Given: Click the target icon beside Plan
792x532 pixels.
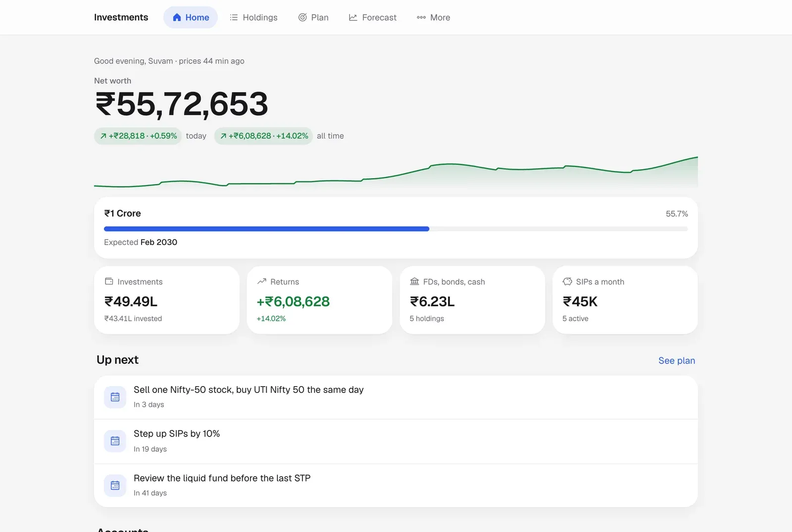Looking at the screenshot, I should 302,17.
